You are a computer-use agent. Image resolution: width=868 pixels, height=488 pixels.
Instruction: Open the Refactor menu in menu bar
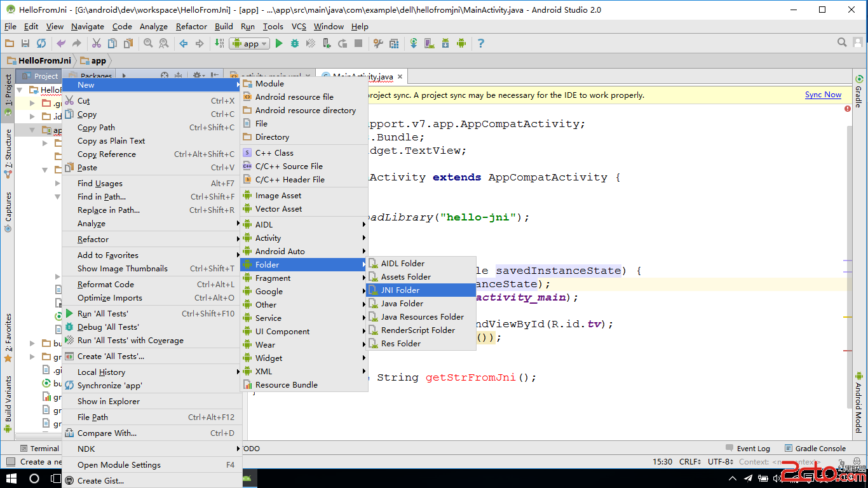(x=191, y=26)
